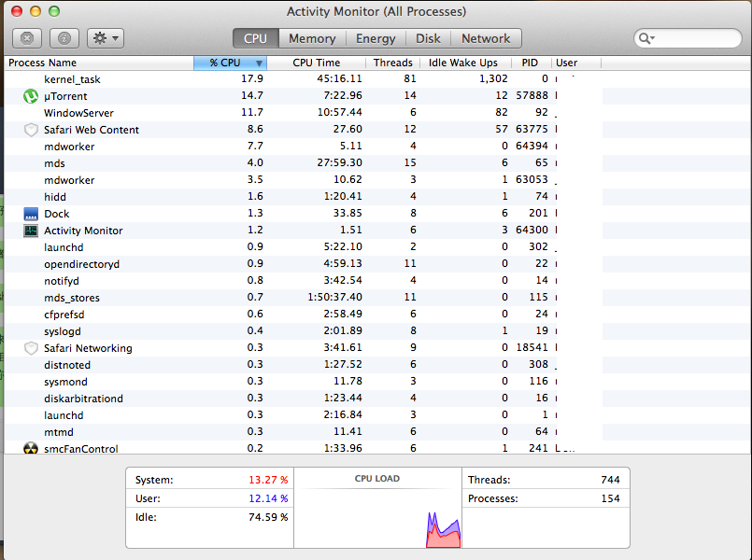The image size is (752, 560).
Task: Sort by the CPU Time column
Action: 316,63
